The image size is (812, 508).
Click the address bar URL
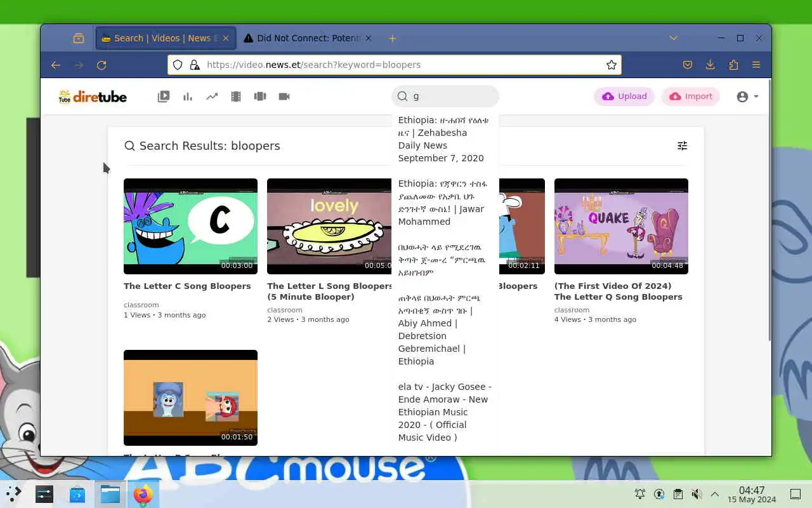point(314,65)
